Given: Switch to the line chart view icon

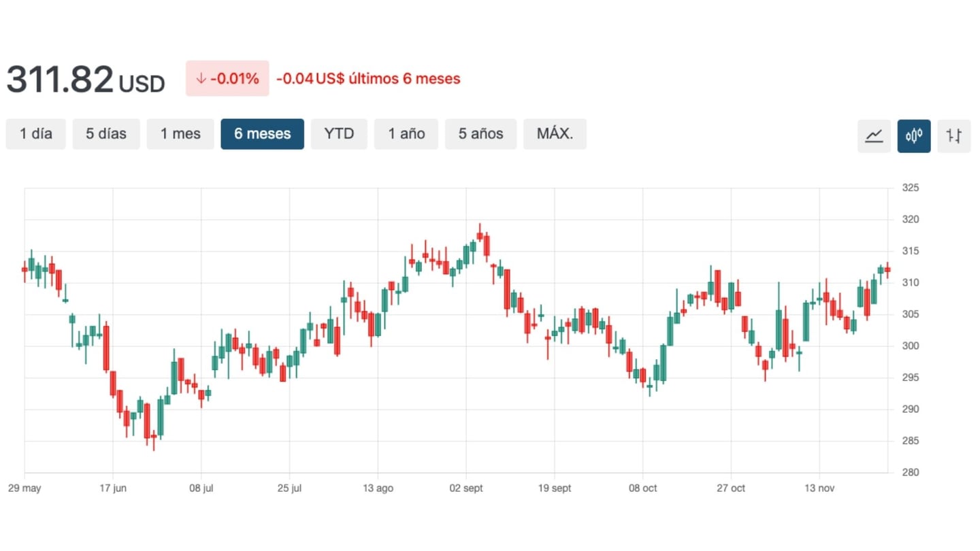Looking at the screenshot, I should point(874,136).
